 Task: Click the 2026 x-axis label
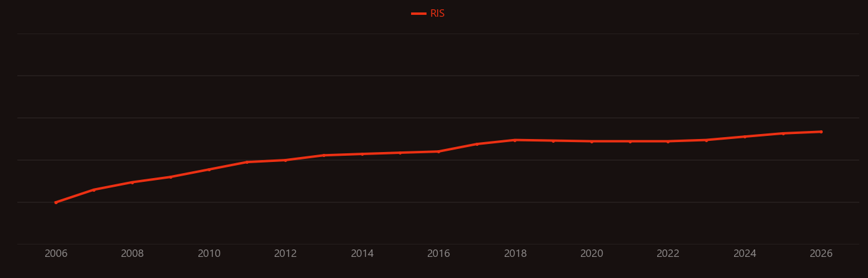pos(821,254)
